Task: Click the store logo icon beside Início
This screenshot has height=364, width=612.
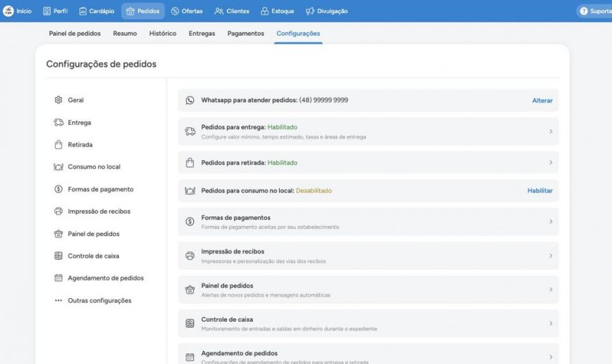Action: (8, 11)
